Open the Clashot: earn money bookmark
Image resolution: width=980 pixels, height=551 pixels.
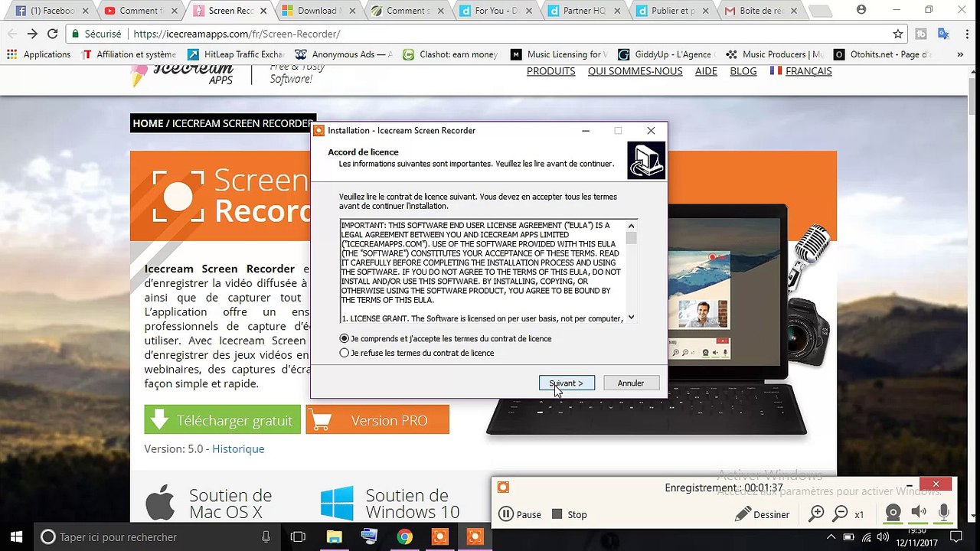coord(450,54)
